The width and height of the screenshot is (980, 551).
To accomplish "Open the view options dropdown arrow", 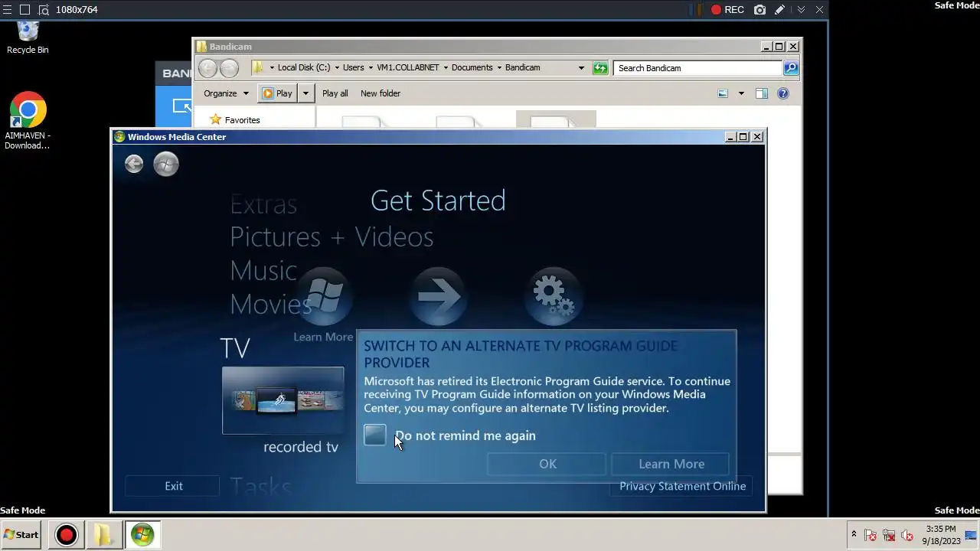I will [740, 93].
